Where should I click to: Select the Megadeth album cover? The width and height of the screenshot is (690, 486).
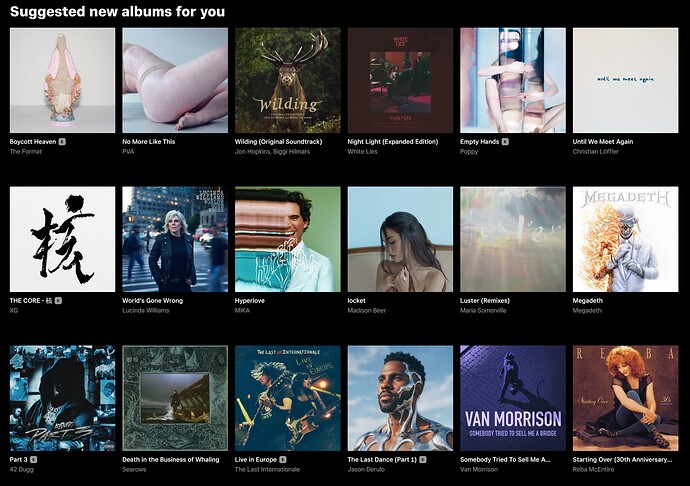pos(625,239)
